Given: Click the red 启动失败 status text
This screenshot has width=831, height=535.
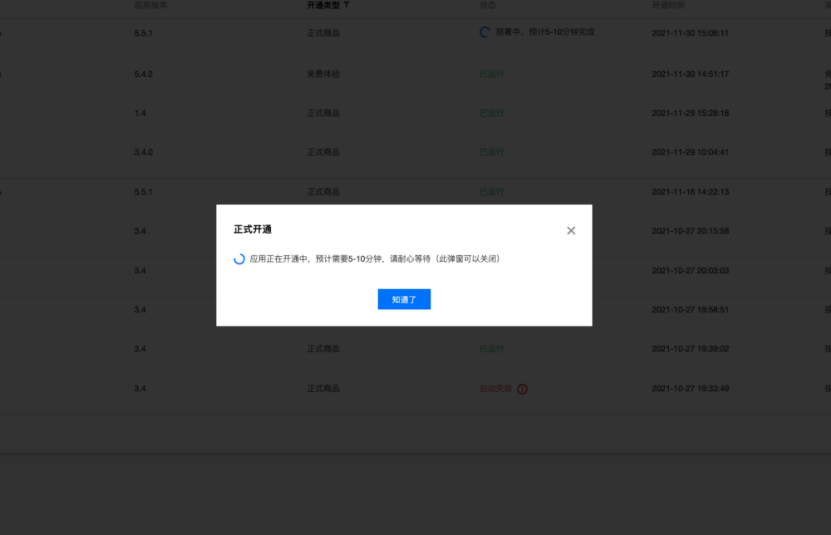Looking at the screenshot, I should 496,389.
